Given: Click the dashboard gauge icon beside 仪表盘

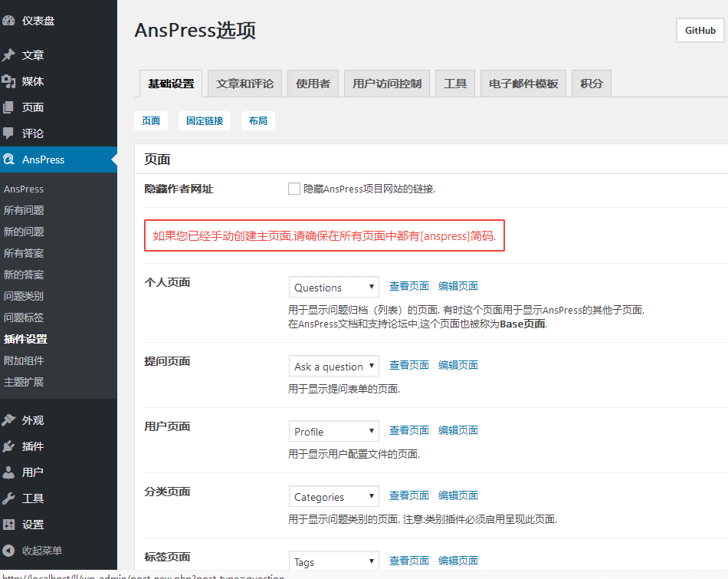Looking at the screenshot, I should pyautogui.click(x=9, y=21).
